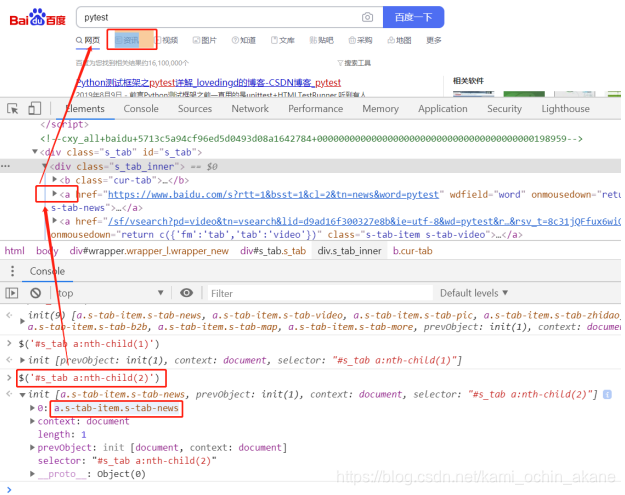Focus the console Filter field
The width and height of the screenshot is (625, 495).
pyautogui.click(x=320, y=293)
